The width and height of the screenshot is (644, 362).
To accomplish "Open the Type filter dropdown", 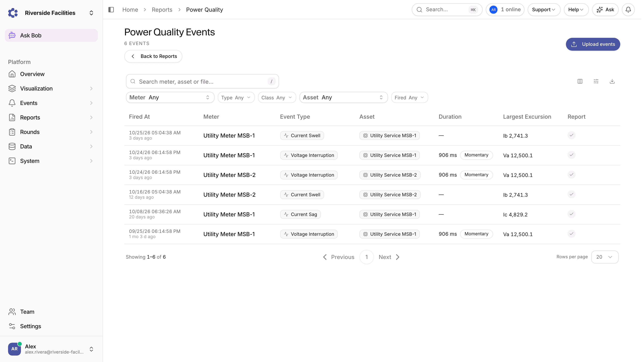I will [236, 97].
